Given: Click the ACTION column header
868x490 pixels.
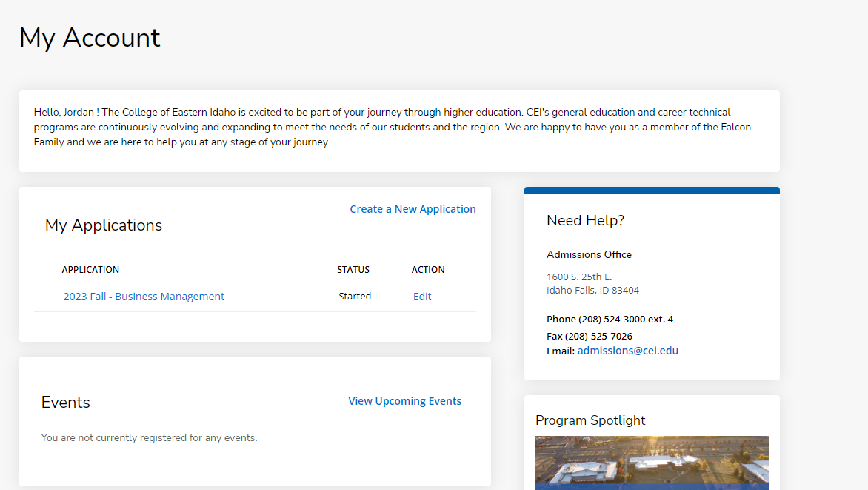Looking at the screenshot, I should [x=428, y=269].
